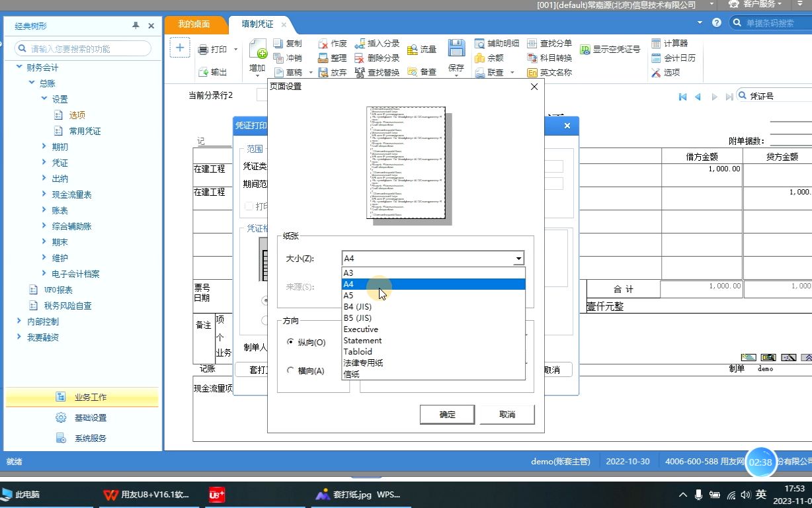Choose 法律专用纸 legal paper size

[x=433, y=362]
